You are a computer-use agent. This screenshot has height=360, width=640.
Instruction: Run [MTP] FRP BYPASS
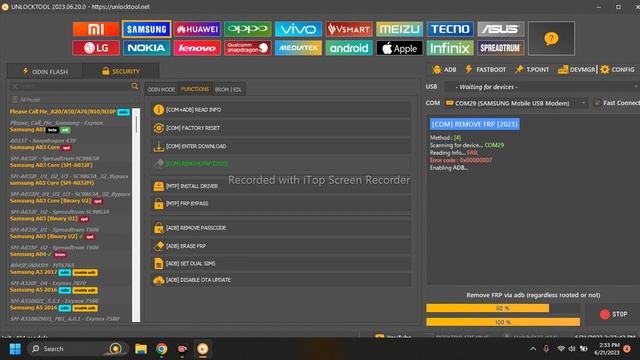pyautogui.click(x=281, y=204)
